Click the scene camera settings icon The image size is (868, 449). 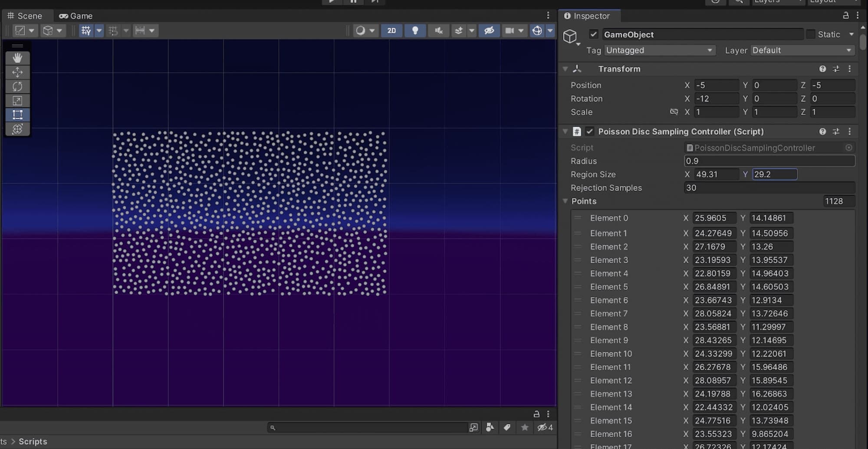pyautogui.click(x=510, y=30)
